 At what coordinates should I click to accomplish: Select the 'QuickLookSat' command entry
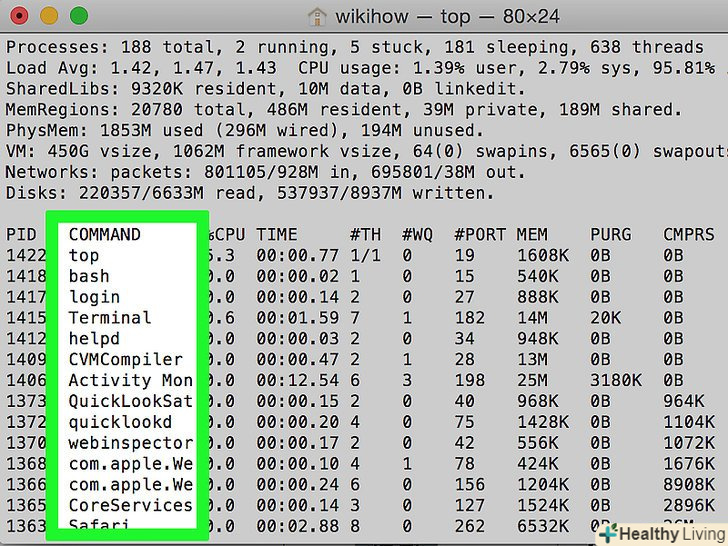point(130,401)
